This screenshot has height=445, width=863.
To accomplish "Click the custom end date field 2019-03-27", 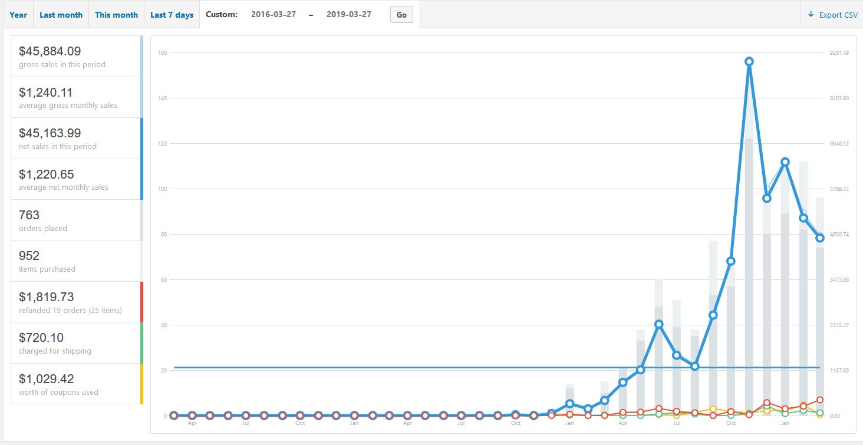I will 351,15.
